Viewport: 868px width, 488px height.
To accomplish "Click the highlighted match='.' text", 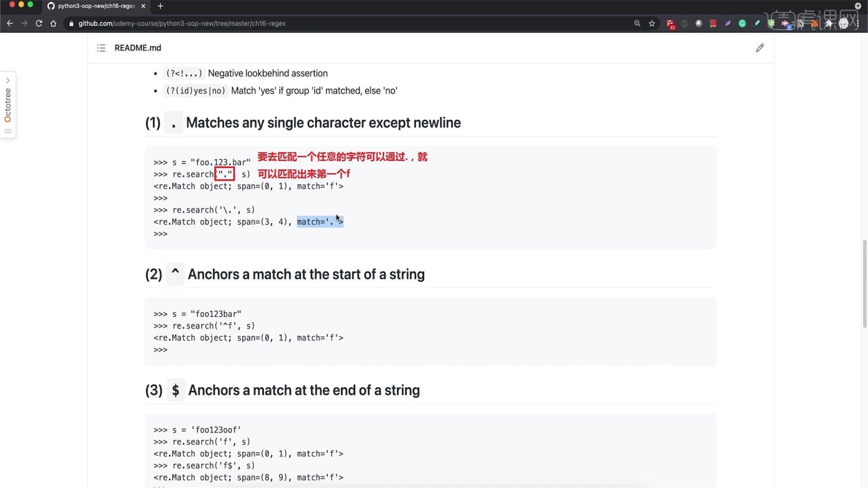I will tap(320, 222).
